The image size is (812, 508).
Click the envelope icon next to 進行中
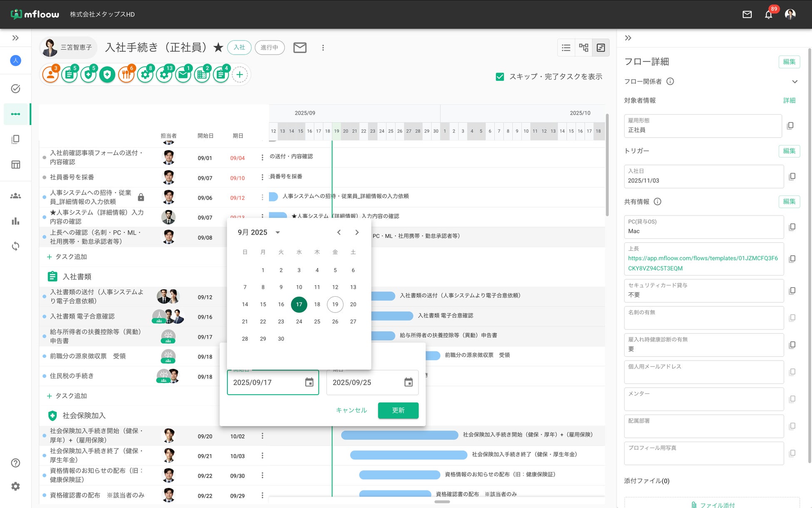(x=300, y=48)
